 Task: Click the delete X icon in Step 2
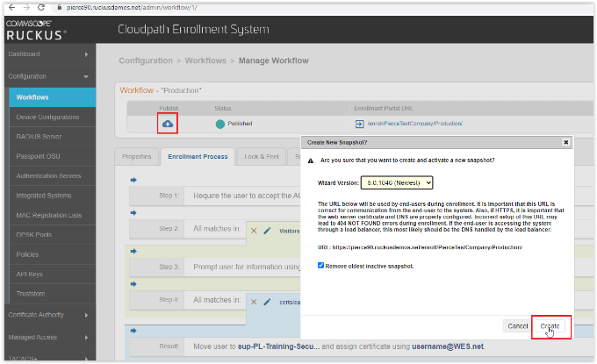(x=254, y=231)
